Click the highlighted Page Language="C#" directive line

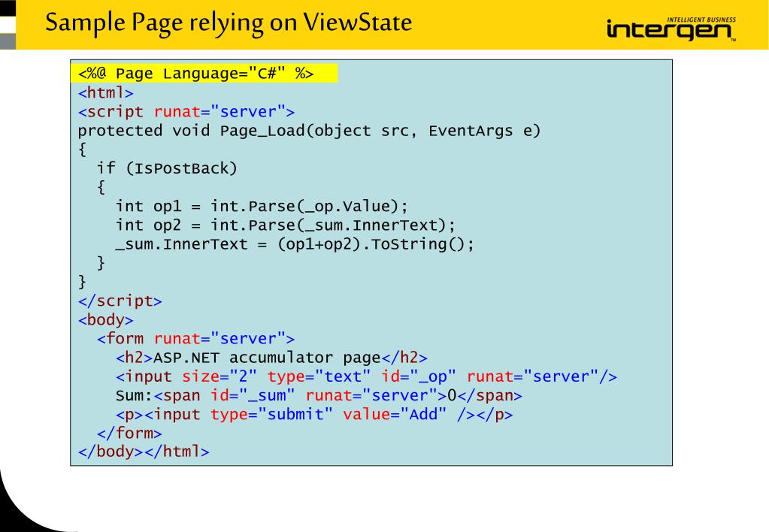[204, 73]
